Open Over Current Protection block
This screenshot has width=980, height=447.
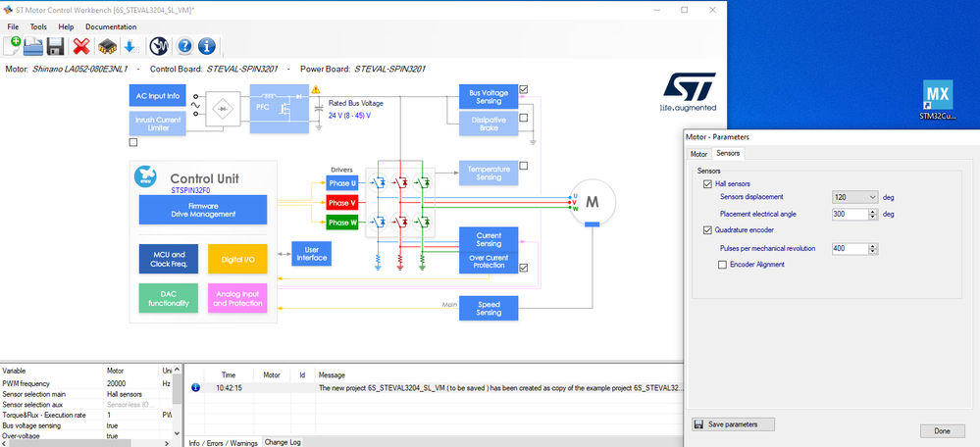(x=489, y=262)
